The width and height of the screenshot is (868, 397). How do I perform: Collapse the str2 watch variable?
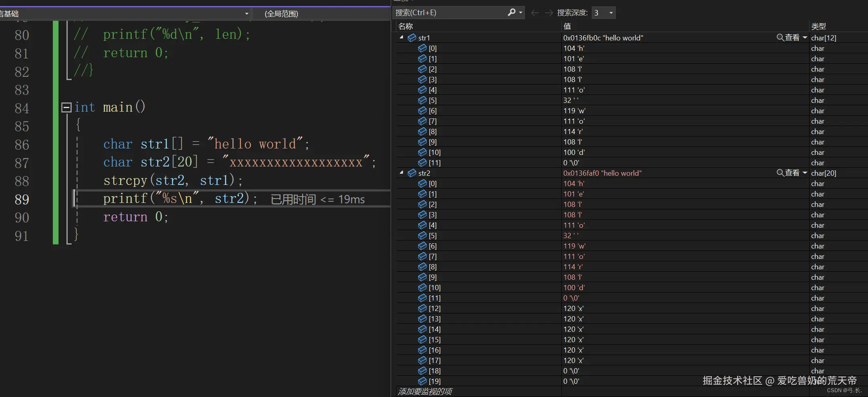click(x=402, y=172)
